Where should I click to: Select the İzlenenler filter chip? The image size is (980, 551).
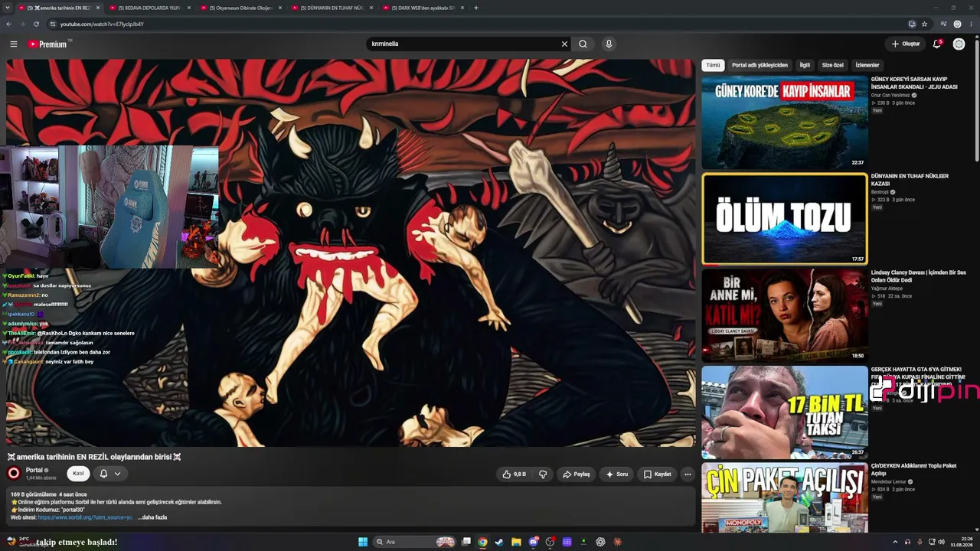coord(867,65)
